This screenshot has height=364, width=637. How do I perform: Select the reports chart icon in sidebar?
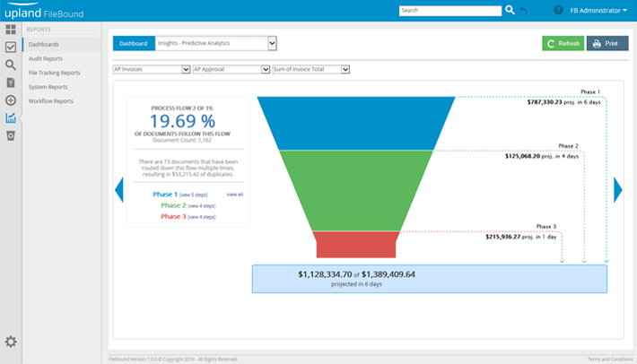pos(11,117)
